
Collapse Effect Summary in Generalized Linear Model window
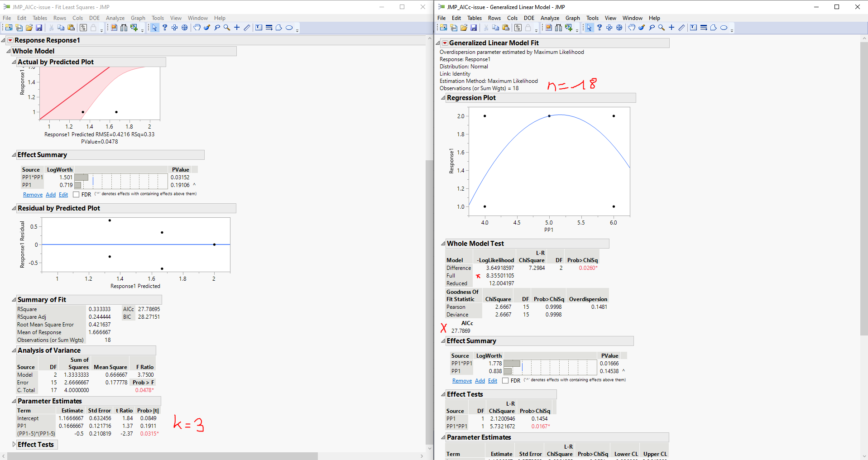(x=443, y=341)
